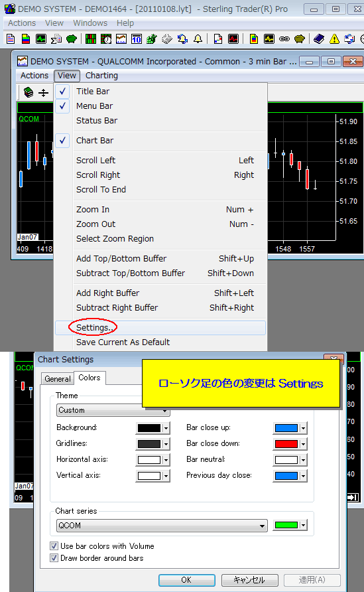Screen dimensions: 364x592
Task: Click the red line on black monitor icon
Action: tap(233, 38)
